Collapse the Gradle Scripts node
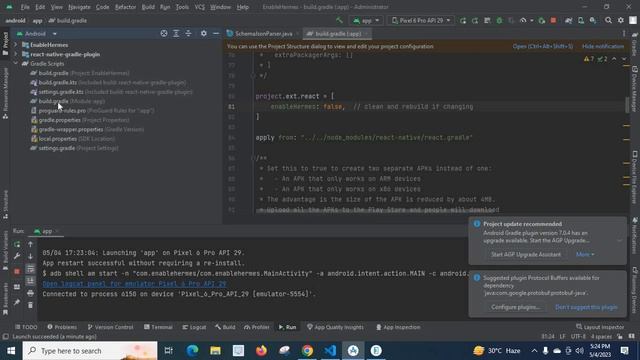Viewport: 640px width, 360px height. [x=16, y=64]
